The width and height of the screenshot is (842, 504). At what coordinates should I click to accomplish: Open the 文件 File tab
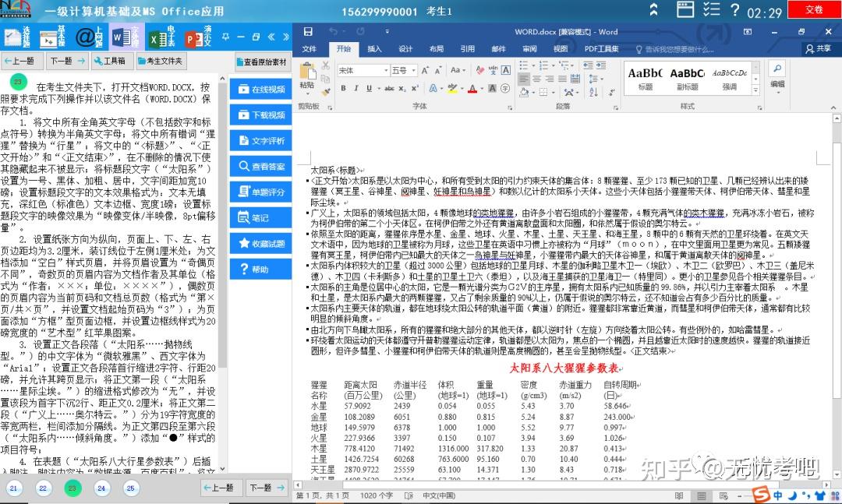point(310,49)
